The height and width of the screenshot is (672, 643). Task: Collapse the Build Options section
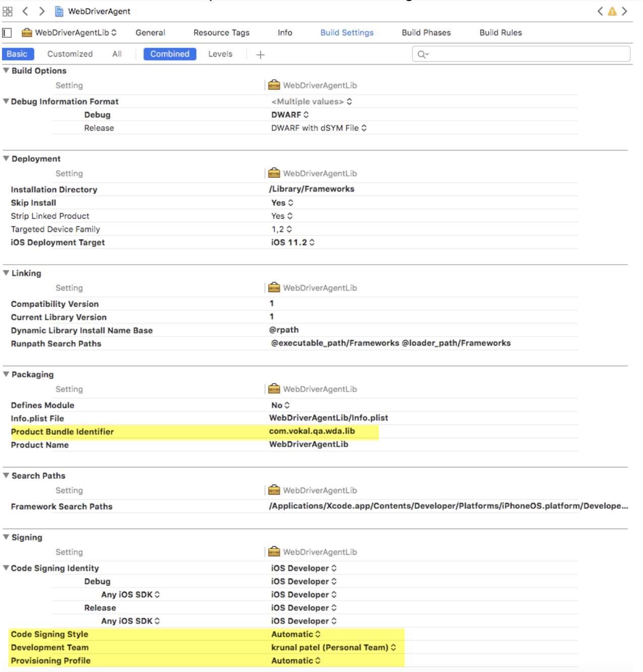click(6, 70)
